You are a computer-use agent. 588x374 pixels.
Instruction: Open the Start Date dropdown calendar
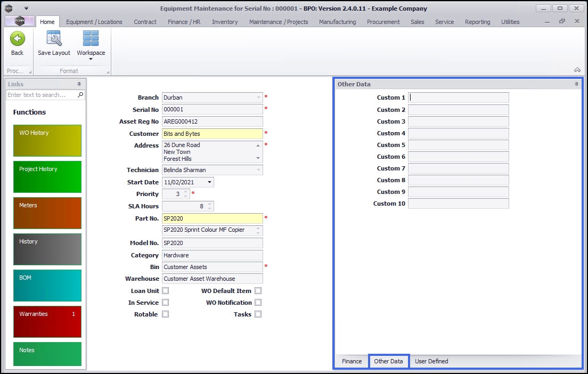209,182
